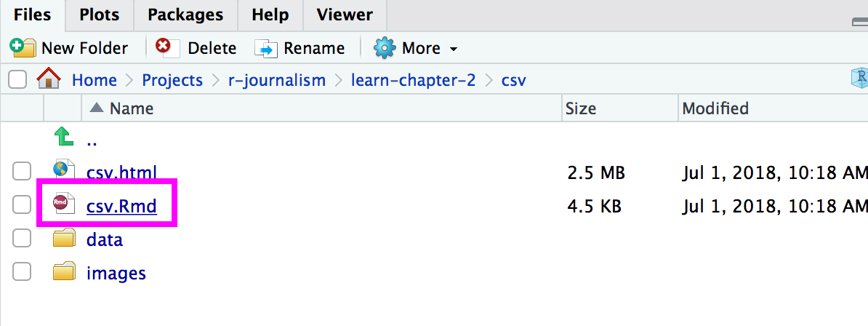This screenshot has width=868, height=326.
Task: Open the images folder
Action: click(x=116, y=274)
